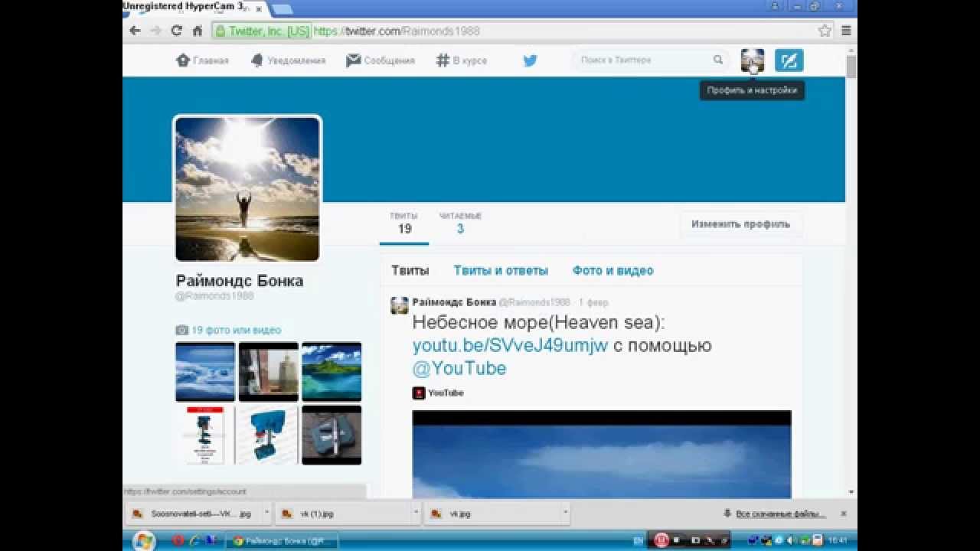Click the red Opera icon in taskbar
Viewport: 980px width, 551px height.
coord(178,541)
